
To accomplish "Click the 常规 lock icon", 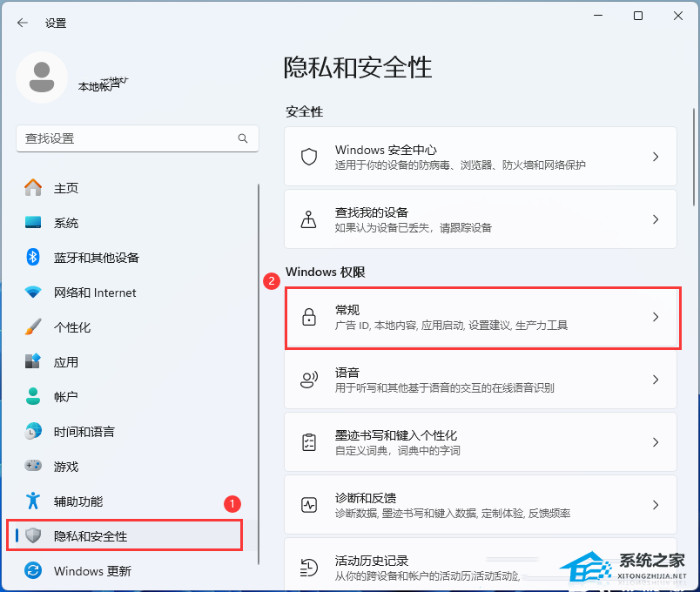I will click(x=309, y=317).
